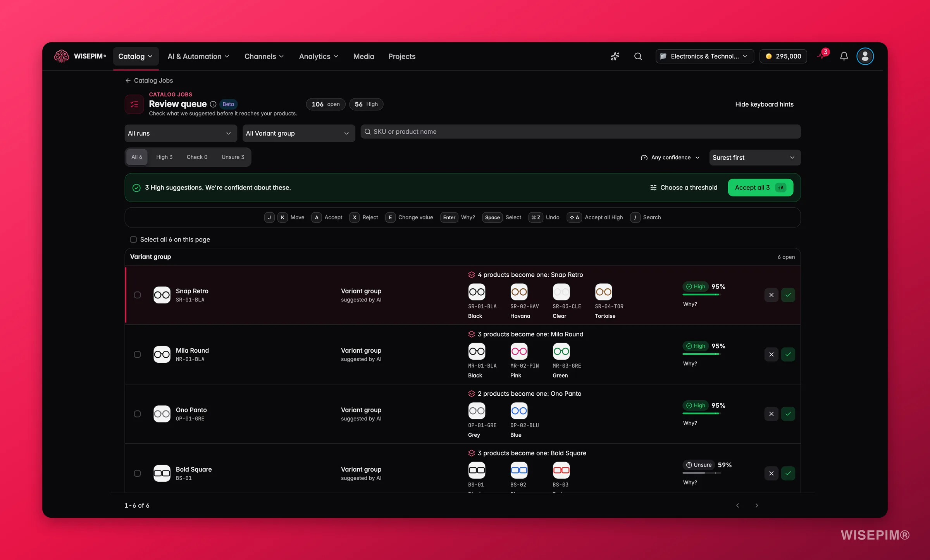Go to the previous page arrow
Viewport: 930px width, 560px height.
point(737,505)
